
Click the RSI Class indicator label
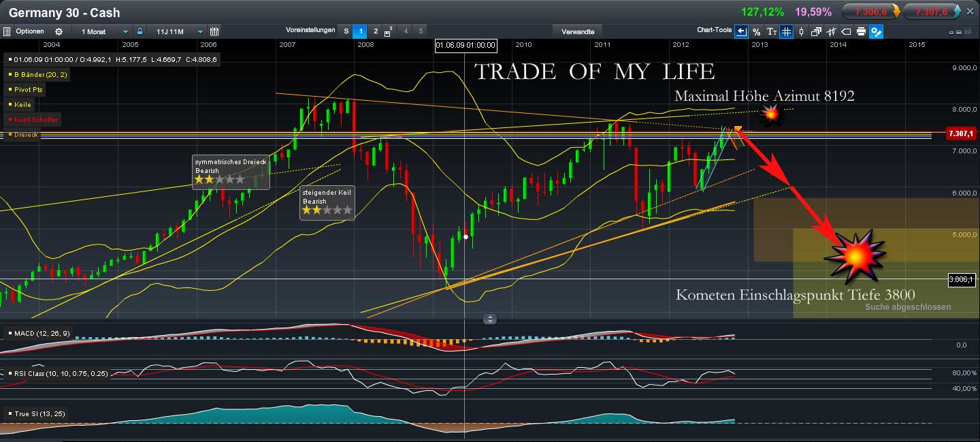click(57, 373)
